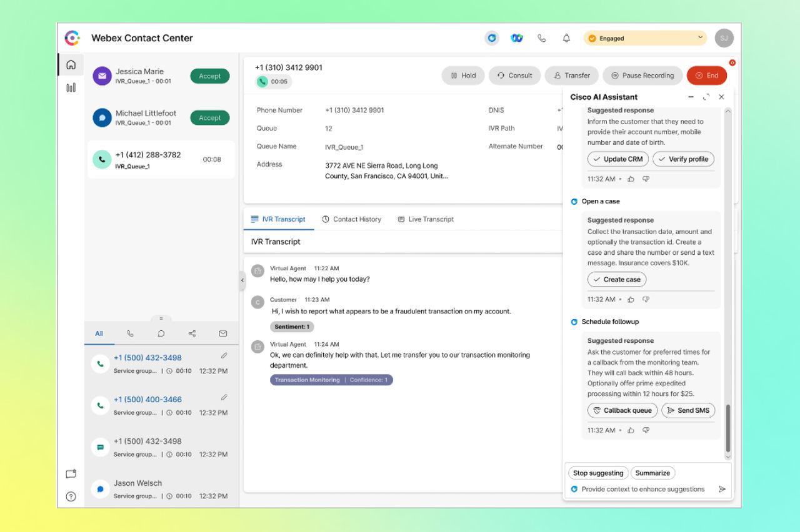Thumbs down the Open a case suggestion

(646, 300)
